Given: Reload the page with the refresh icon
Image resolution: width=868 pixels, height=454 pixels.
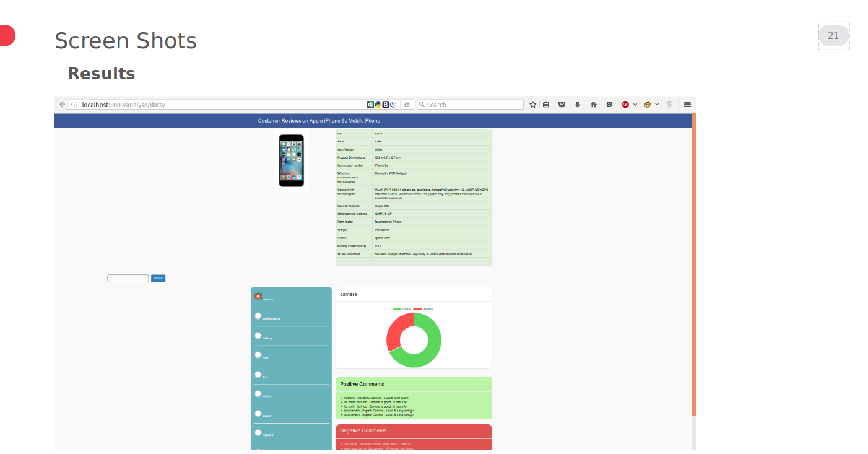Looking at the screenshot, I should click(x=407, y=105).
